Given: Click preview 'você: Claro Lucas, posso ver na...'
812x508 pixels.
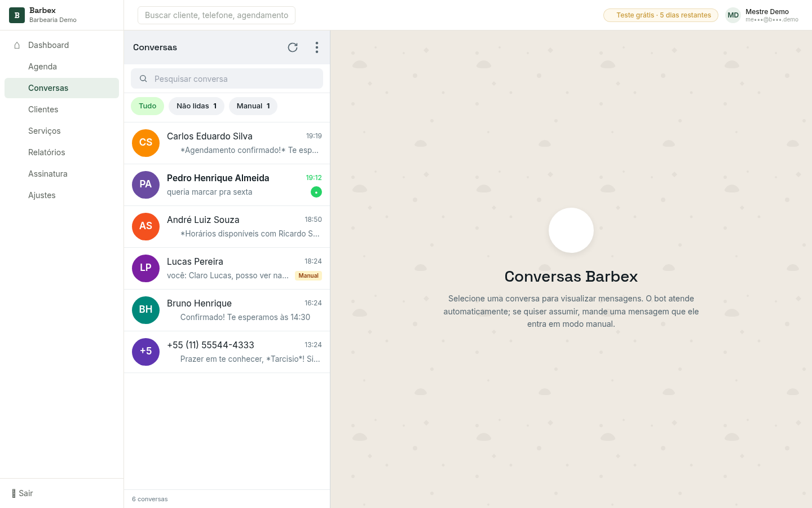Looking at the screenshot, I should 228,275.
